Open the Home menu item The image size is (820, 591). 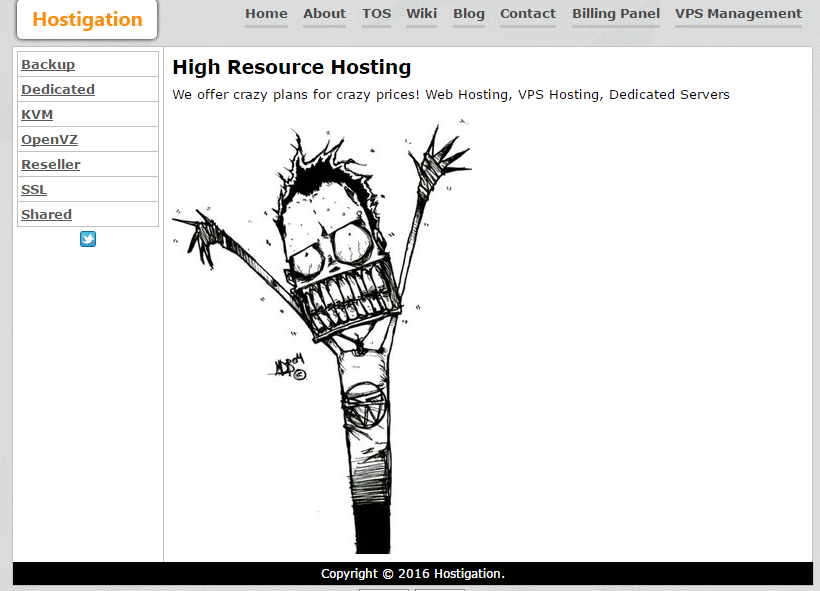266,14
